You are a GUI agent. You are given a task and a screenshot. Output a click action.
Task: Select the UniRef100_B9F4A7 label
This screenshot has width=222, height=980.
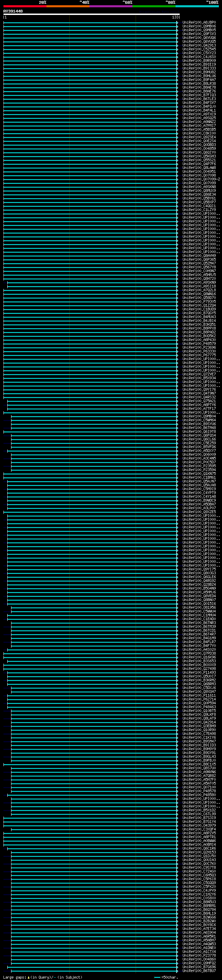tap(199, 80)
